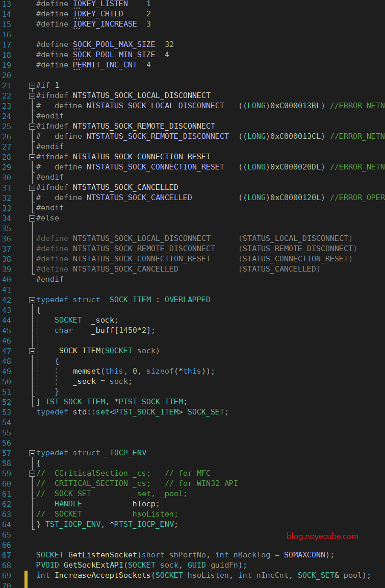The width and height of the screenshot is (385, 588).
Task: Click IOKEY_LISTEN macro name
Action: click(100, 4)
